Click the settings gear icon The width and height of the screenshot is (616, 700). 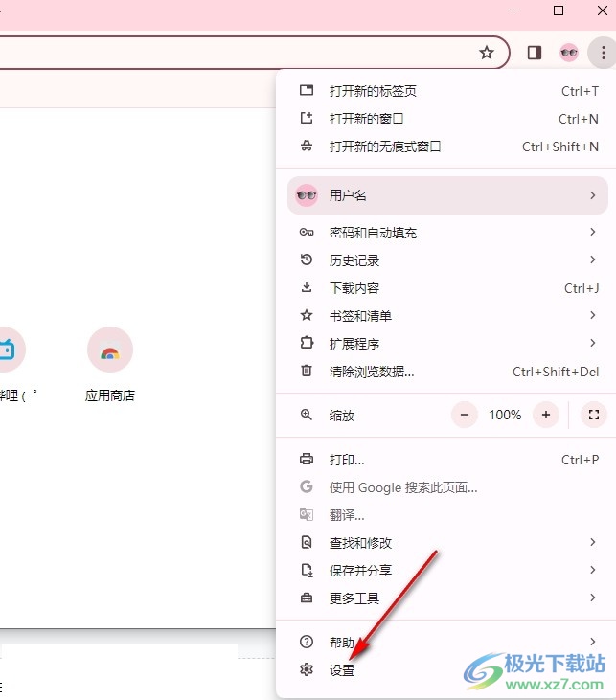(307, 669)
